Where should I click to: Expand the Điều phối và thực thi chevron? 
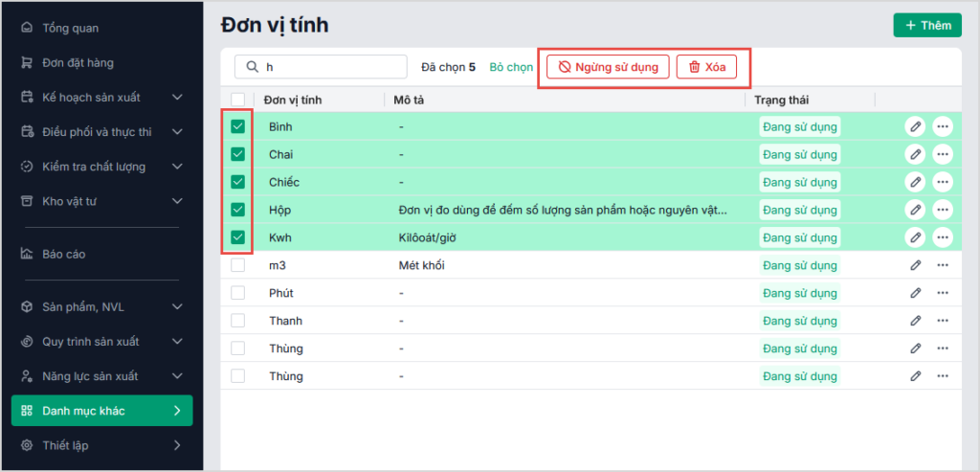click(x=177, y=132)
